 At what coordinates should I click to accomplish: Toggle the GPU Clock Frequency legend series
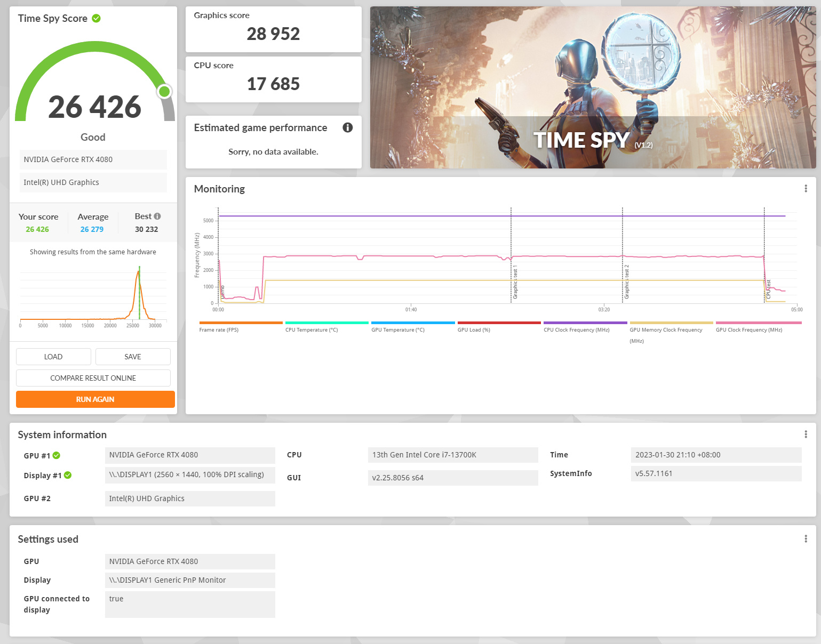click(759, 327)
